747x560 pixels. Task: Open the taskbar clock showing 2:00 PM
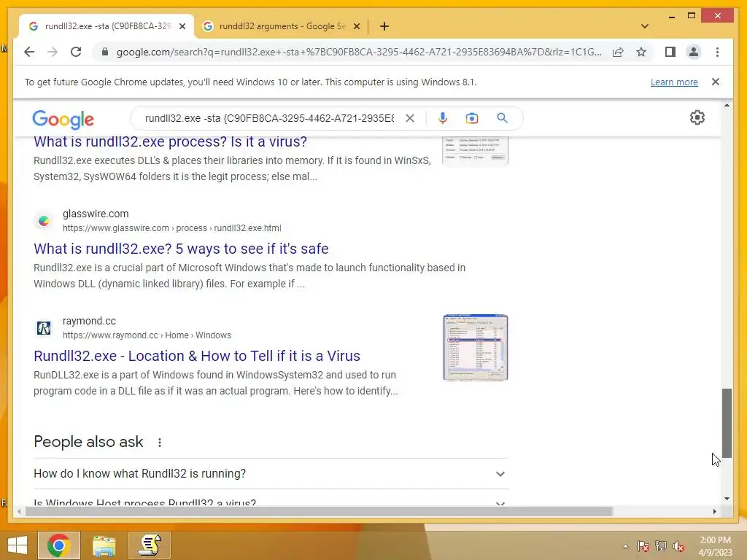coord(715,546)
